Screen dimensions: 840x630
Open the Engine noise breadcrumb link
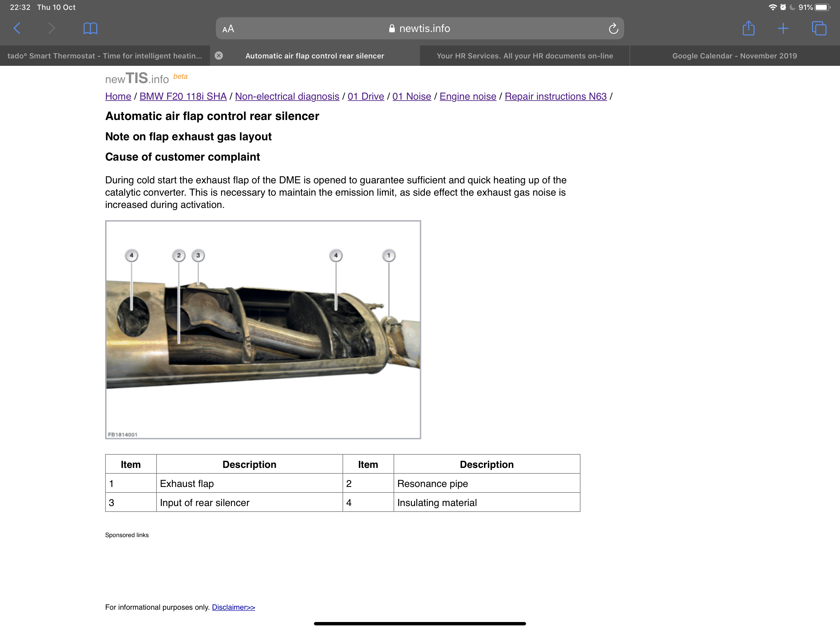coord(468,97)
